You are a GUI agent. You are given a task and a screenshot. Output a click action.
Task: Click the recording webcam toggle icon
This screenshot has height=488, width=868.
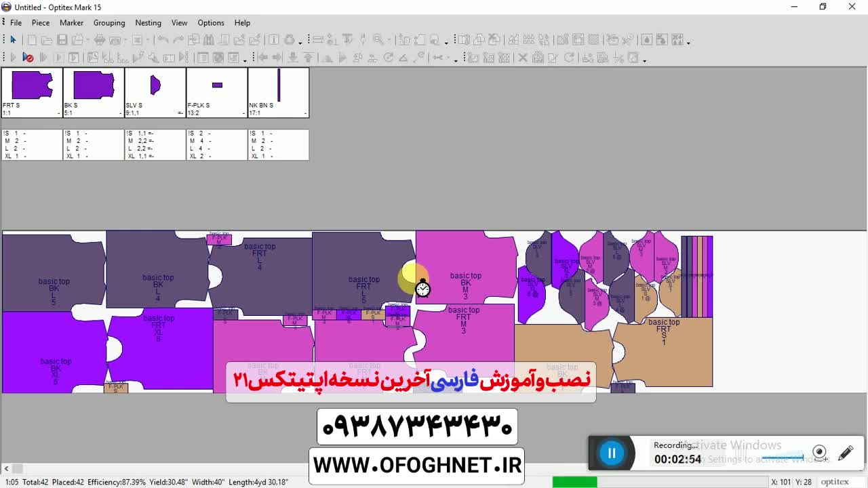[x=819, y=453]
